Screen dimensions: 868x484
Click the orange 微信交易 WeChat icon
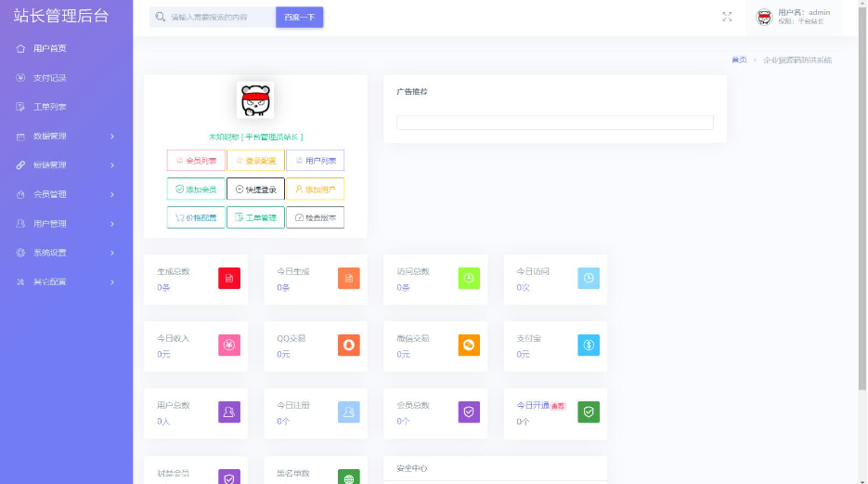coord(469,345)
